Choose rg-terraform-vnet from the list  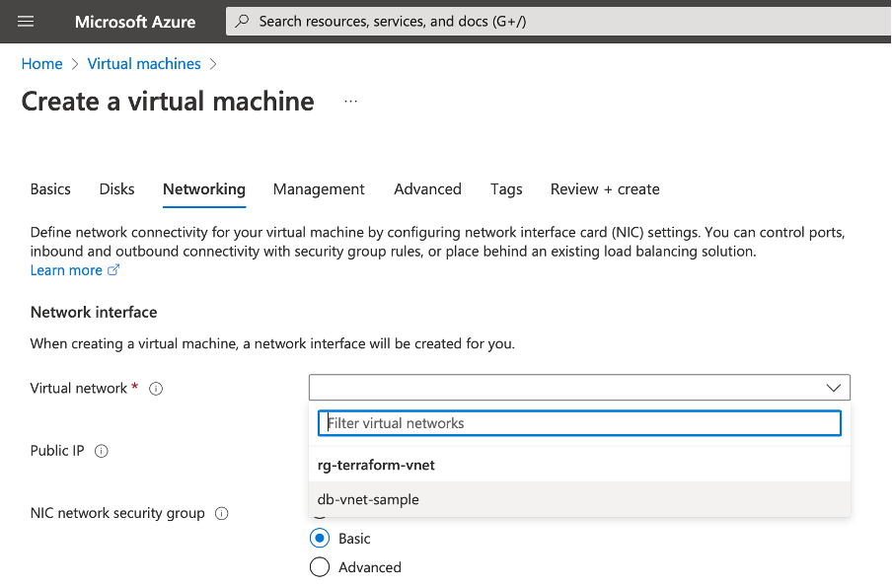[579, 465]
